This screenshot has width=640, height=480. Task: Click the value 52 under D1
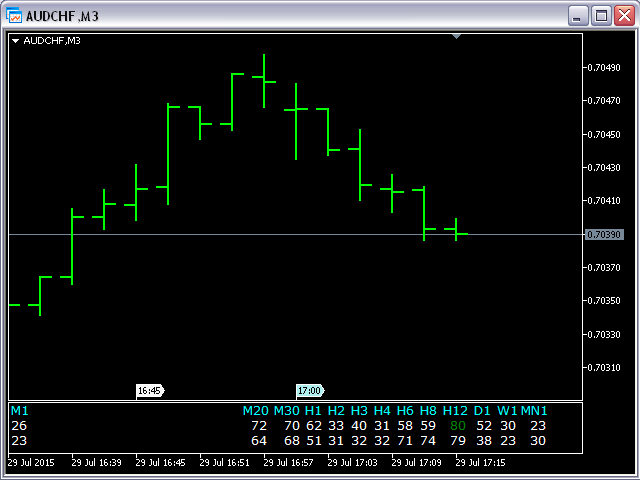click(x=484, y=426)
